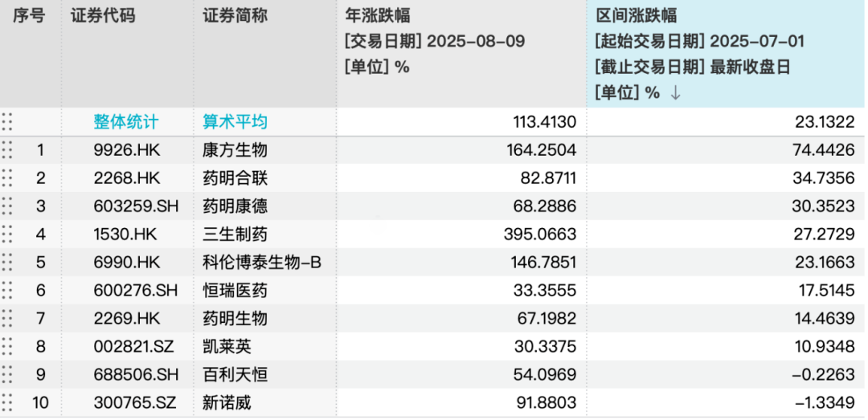Select average interval value 23.1322

pos(825,122)
